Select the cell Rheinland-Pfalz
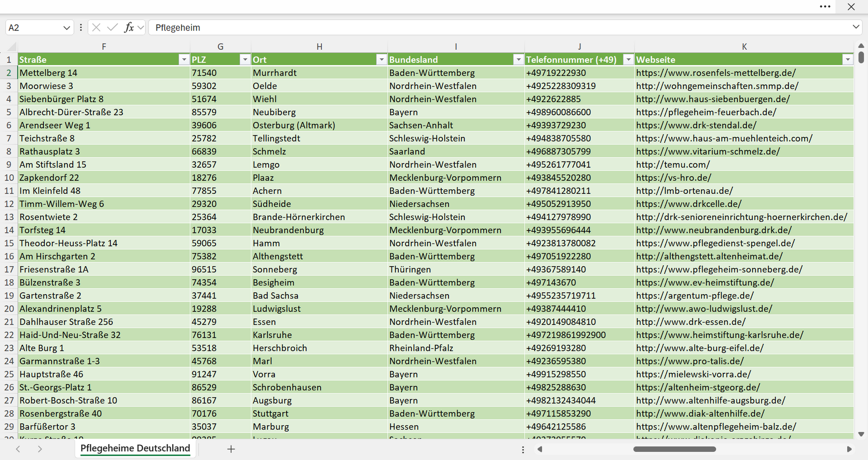Screen dimensions: 868x460 coord(456,348)
